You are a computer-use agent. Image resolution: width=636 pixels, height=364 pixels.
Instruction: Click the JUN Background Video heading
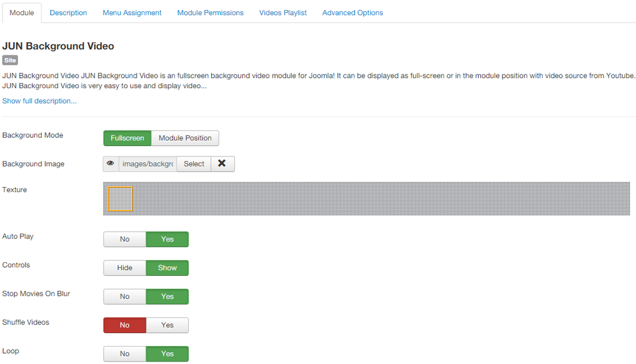pos(58,46)
